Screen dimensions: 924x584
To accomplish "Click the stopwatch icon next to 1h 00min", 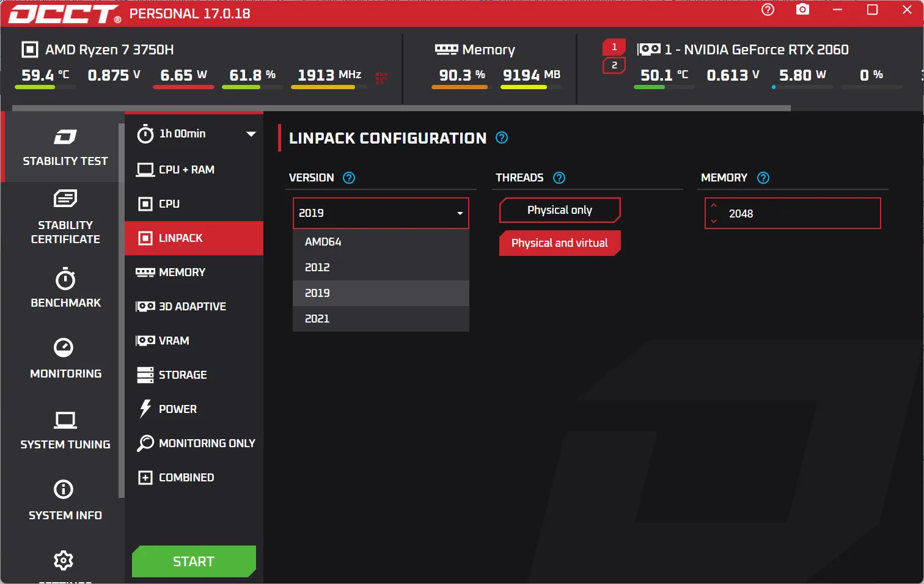I will pyautogui.click(x=145, y=134).
